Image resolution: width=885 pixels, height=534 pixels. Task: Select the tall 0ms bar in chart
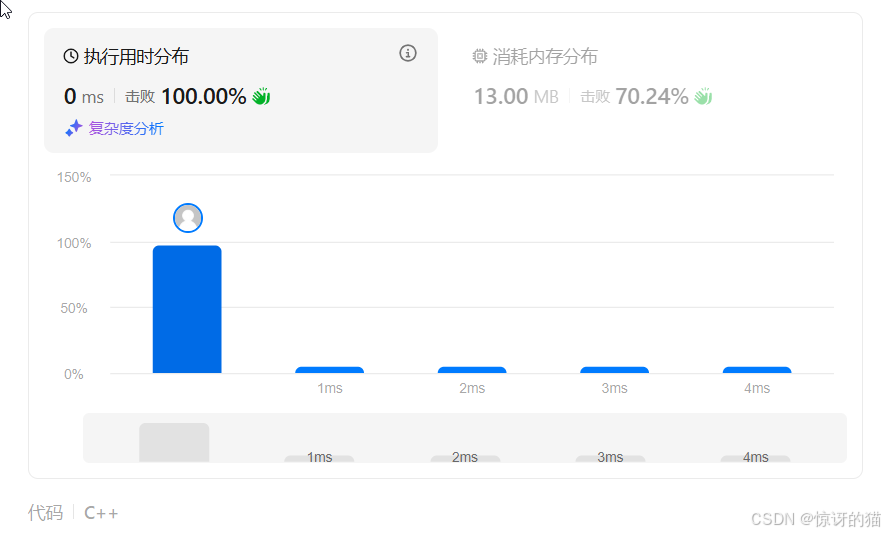187,309
